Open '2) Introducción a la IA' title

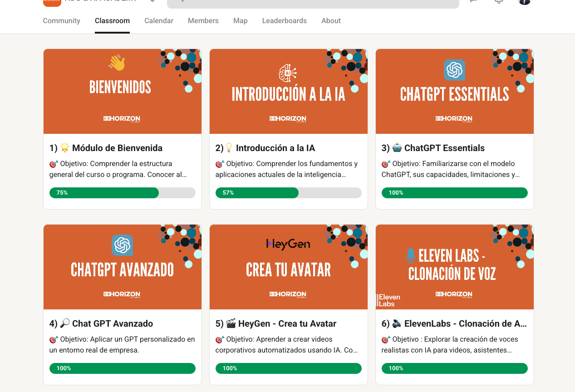click(x=265, y=148)
